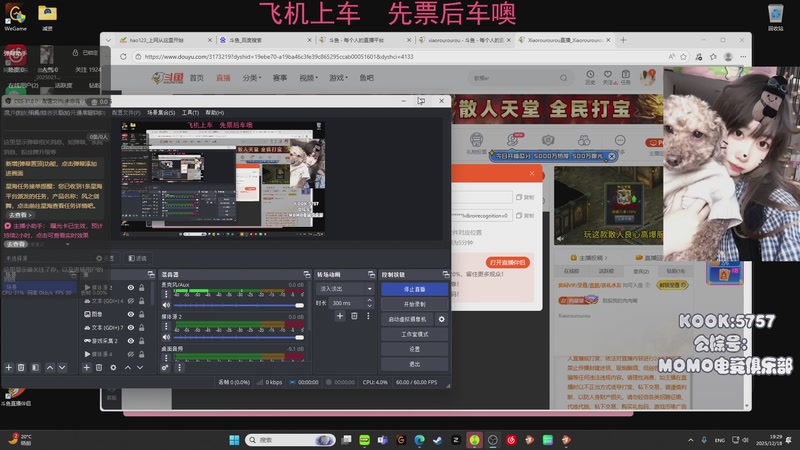Add a new source with plus icon
Image resolution: width=800 pixels, height=450 pixels.
click(x=86, y=367)
